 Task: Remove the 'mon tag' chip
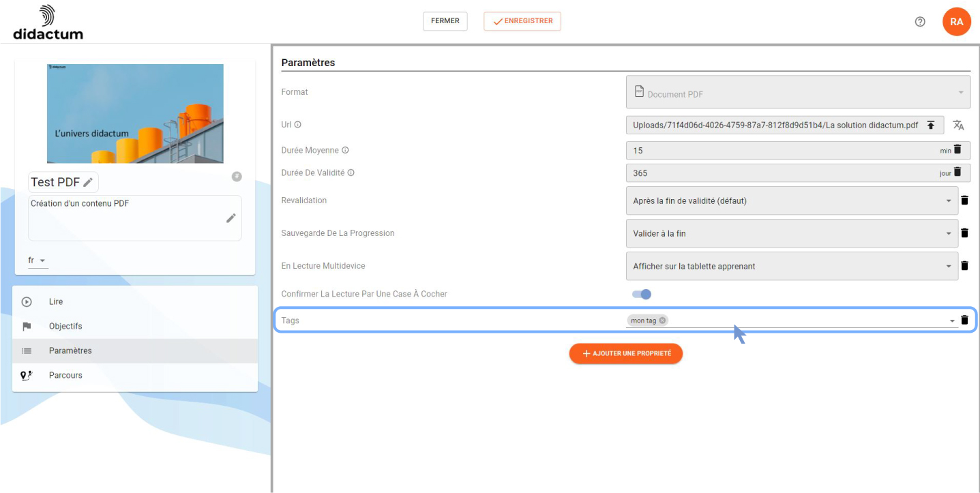tap(662, 320)
